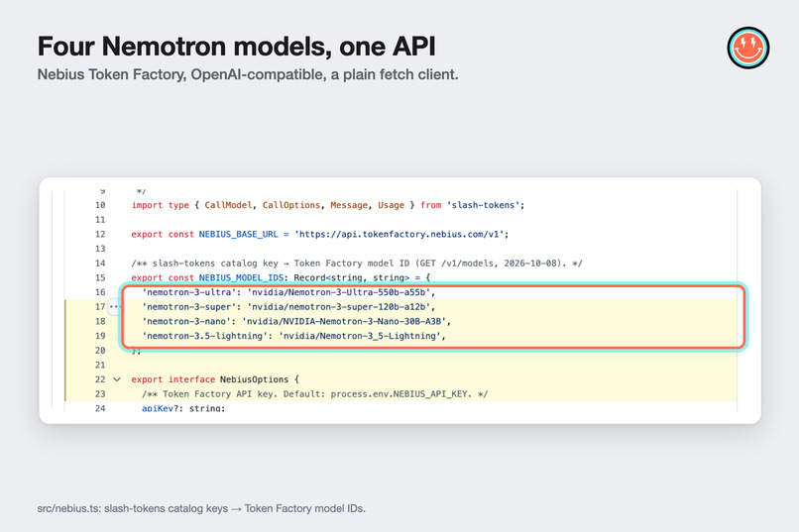Viewport: 799px width, 532px height.
Task: Click line number 19 in the gutter
Action: point(100,336)
